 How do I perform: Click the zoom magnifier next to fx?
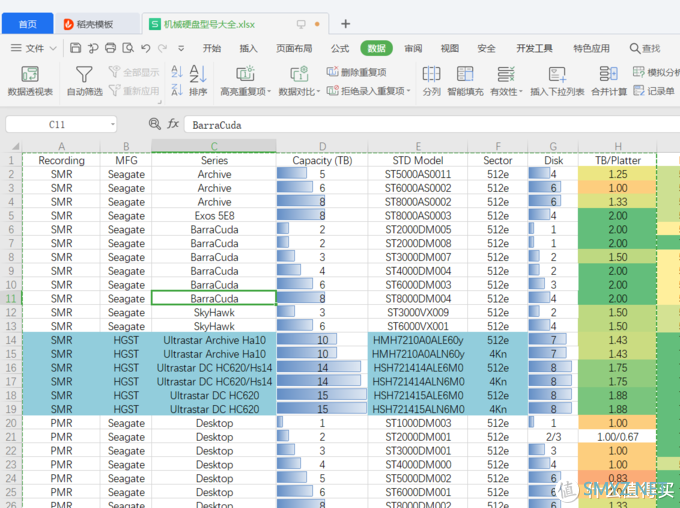154,124
